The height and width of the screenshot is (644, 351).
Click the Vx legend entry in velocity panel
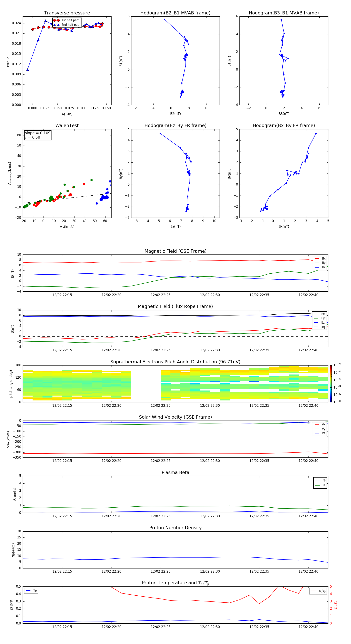[320, 425]
